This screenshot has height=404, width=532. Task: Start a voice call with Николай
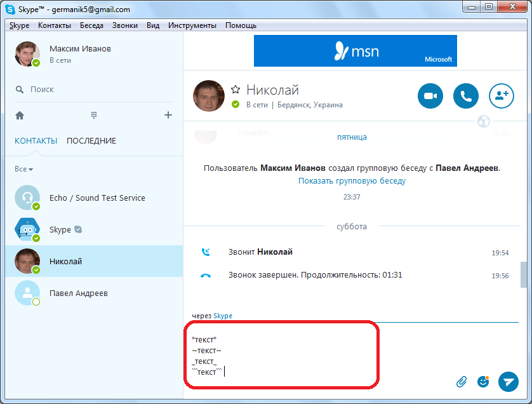click(x=466, y=96)
